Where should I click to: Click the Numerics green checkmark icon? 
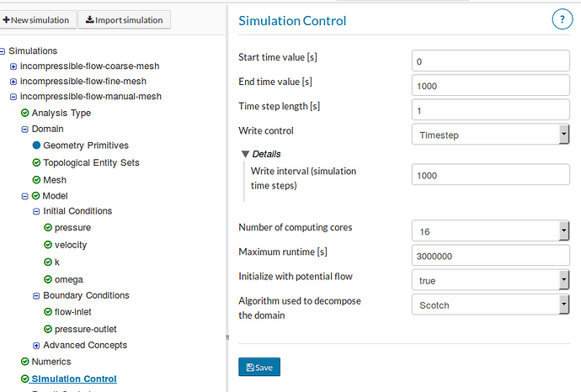pos(24,361)
